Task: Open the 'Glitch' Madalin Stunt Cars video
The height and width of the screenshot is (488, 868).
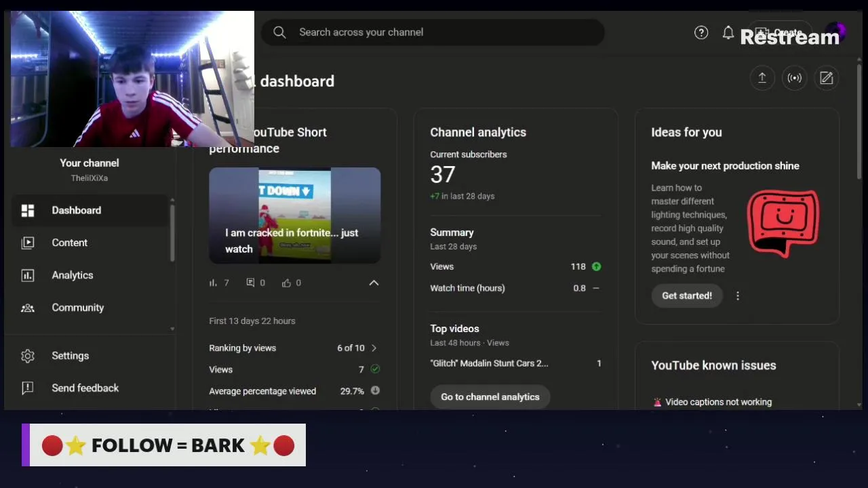Action: pos(490,363)
